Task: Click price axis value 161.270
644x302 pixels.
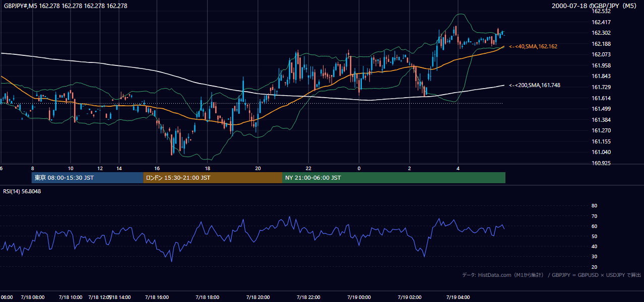Action: tap(601, 131)
